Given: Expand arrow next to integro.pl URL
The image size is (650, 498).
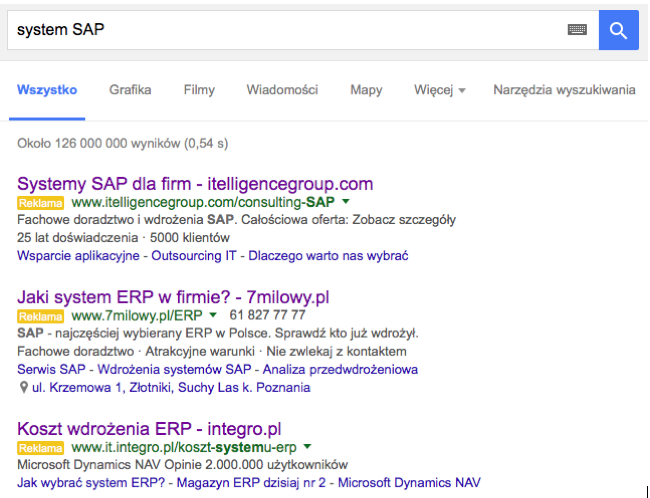Looking at the screenshot, I should pyautogui.click(x=307, y=447).
